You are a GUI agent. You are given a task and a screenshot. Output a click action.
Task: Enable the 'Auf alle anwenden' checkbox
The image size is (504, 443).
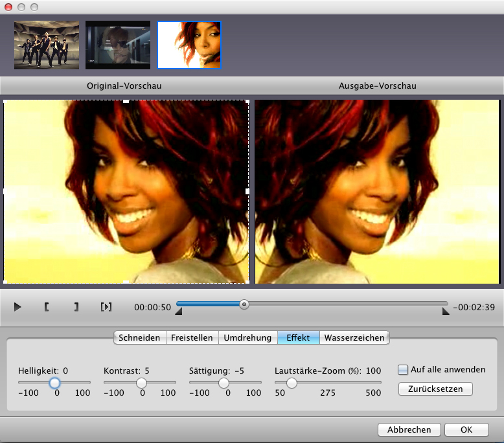coord(403,370)
